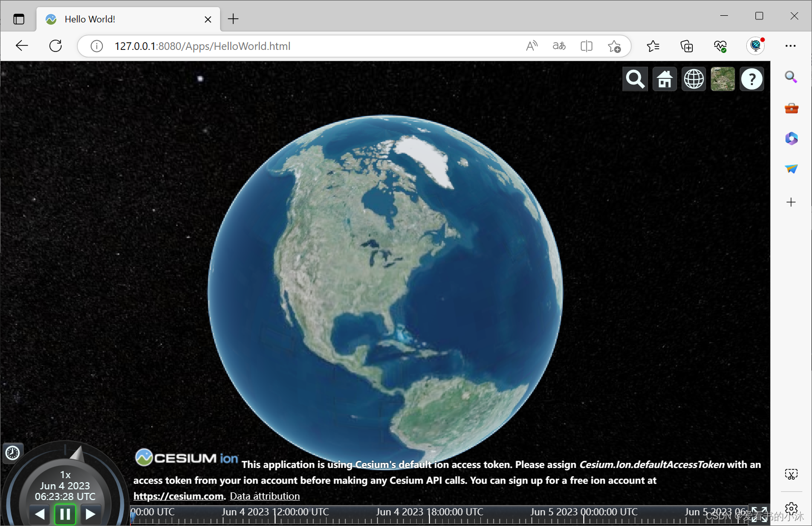
Task: Open the https://cesium.com link
Action: [178, 496]
